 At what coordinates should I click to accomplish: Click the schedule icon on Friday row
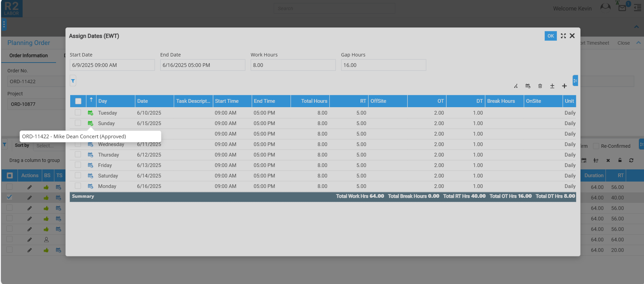tap(90, 165)
